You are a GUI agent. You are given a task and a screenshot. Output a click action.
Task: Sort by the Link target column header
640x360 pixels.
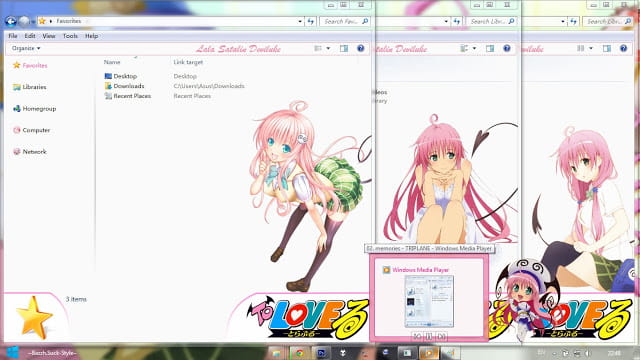pos(188,62)
